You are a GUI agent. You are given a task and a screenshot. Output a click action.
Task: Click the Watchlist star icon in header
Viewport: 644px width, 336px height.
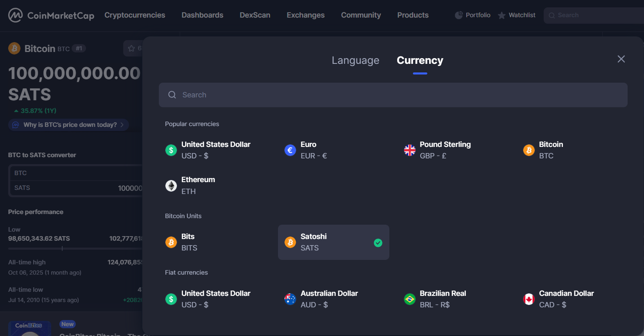click(x=502, y=16)
